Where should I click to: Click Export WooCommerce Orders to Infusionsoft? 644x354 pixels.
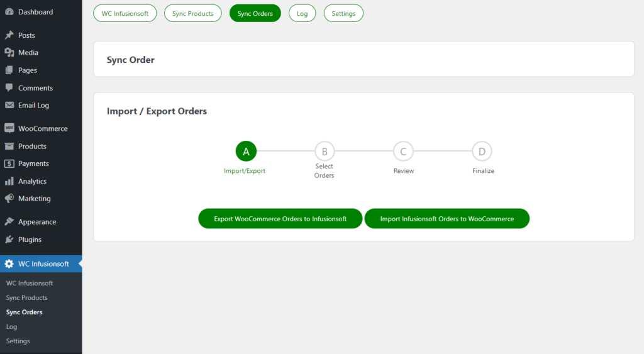tap(280, 218)
